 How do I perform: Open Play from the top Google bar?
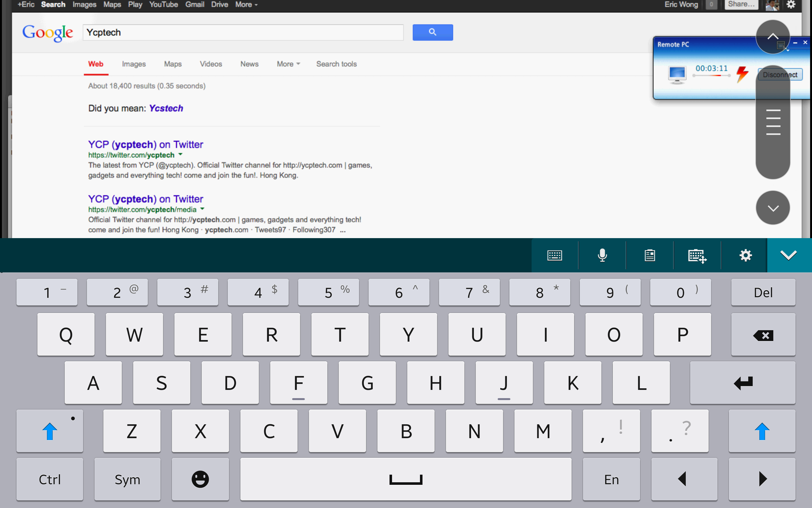click(135, 5)
